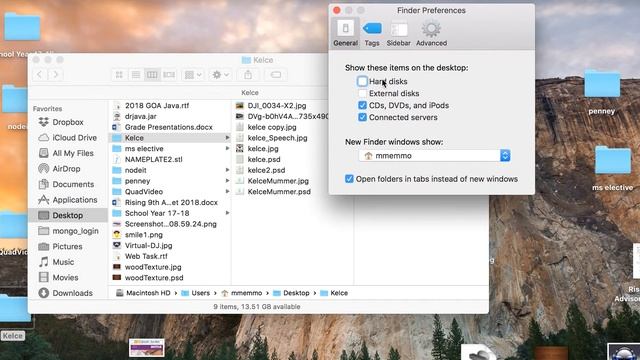
Task: Open the New Finder windows show dropdown
Action: 435,156
